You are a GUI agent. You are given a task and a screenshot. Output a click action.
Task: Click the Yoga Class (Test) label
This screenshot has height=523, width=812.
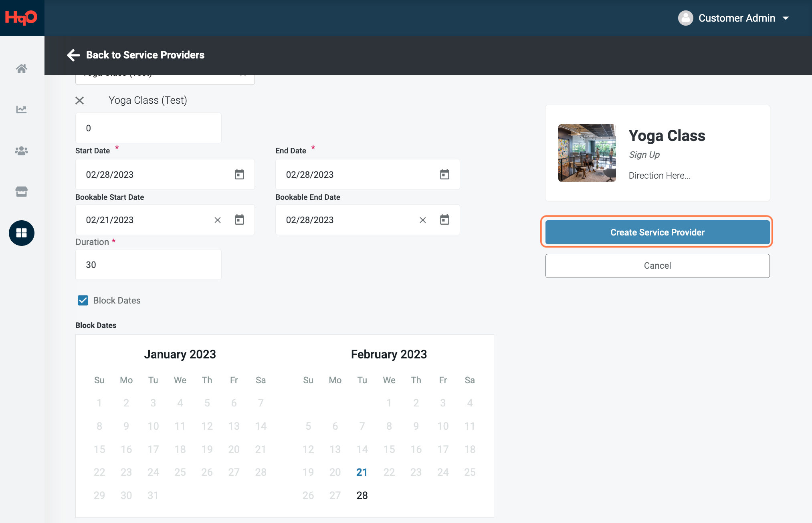[148, 101]
